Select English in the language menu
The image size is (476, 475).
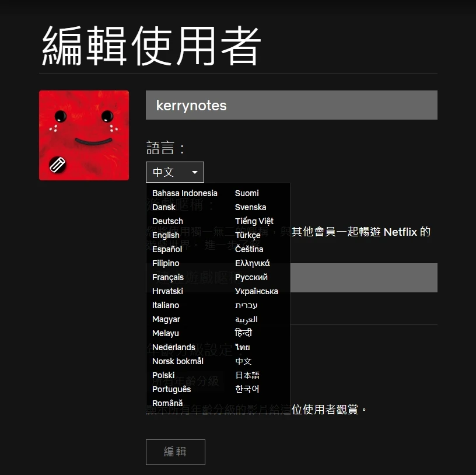(166, 235)
